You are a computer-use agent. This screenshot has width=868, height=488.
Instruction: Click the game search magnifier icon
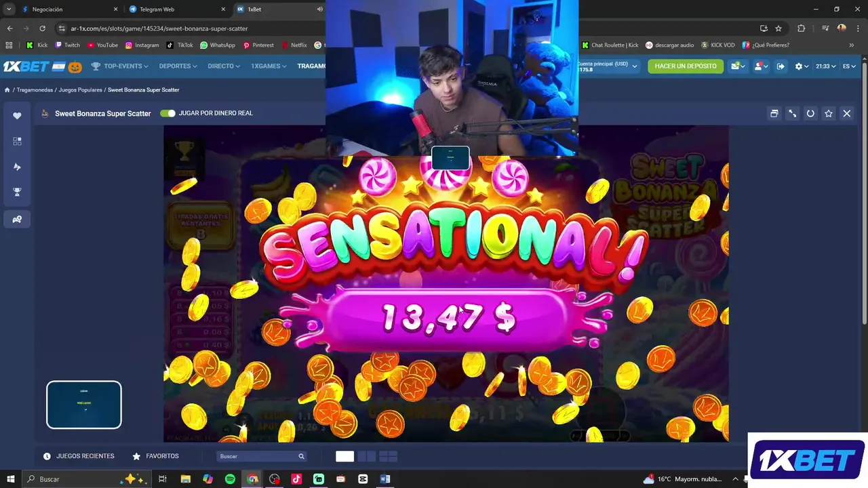[302, 456]
